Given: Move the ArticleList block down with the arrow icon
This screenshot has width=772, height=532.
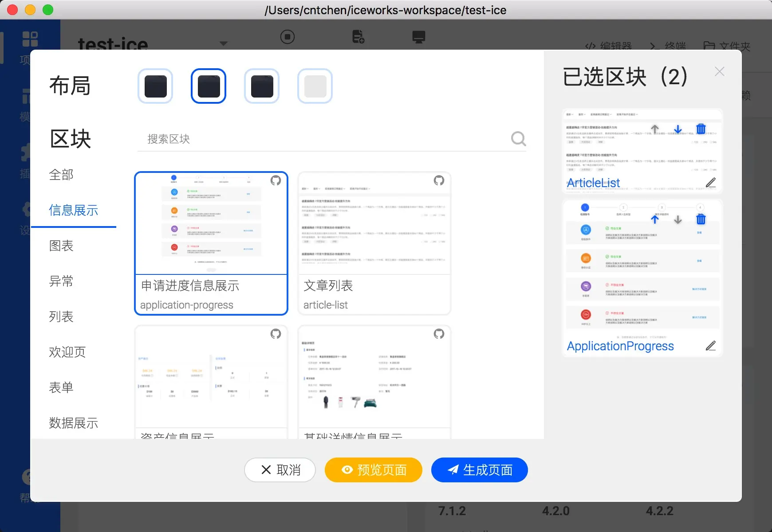Looking at the screenshot, I should pos(678,129).
